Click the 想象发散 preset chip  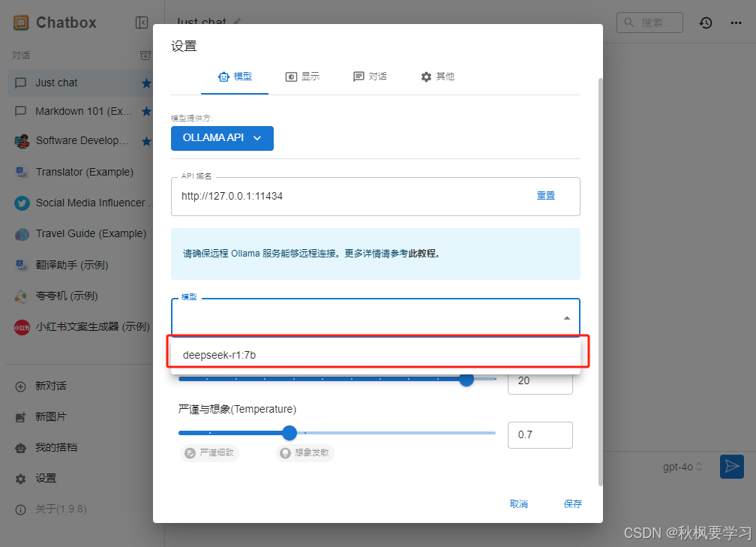(305, 453)
